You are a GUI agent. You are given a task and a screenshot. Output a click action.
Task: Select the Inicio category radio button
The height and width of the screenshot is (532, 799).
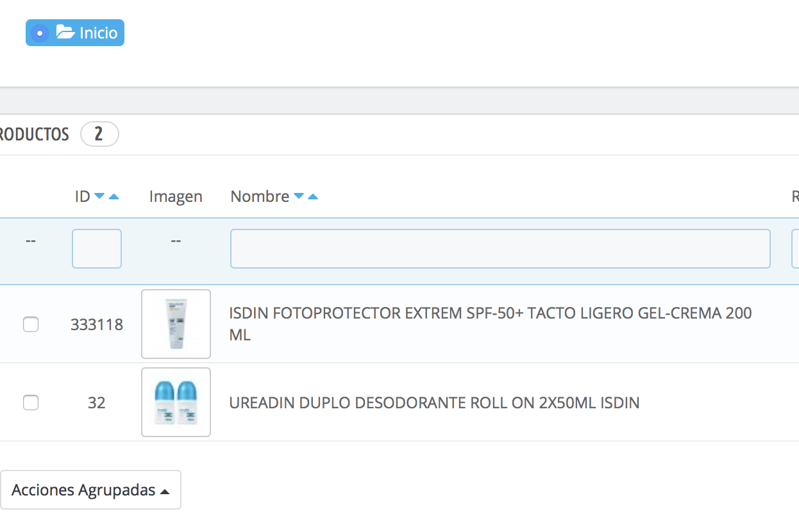(40, 33)
